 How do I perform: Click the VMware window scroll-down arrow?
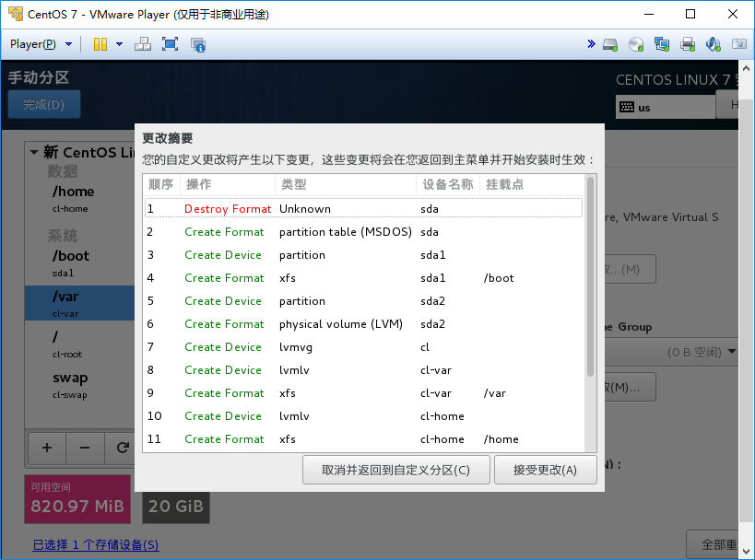coord(746,551)
